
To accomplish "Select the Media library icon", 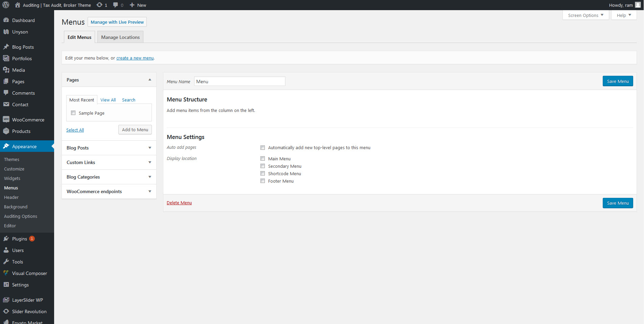I will (6, 70).
